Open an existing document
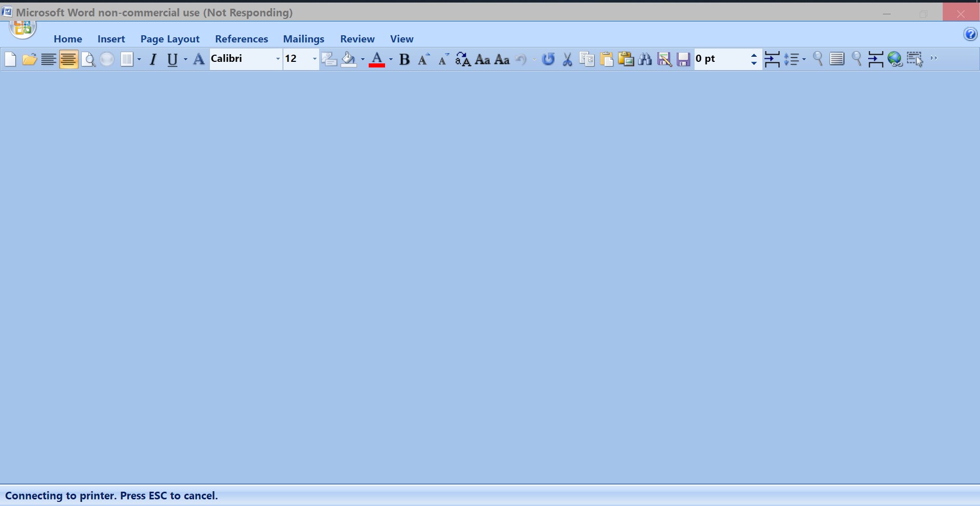980x506 pixels. 29,59
